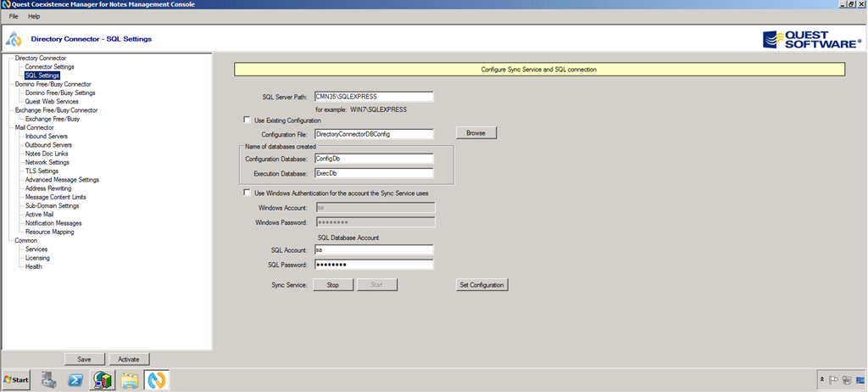Open Sub-Domain Settings item
This screenshot has width=868, height=392.
52,205
